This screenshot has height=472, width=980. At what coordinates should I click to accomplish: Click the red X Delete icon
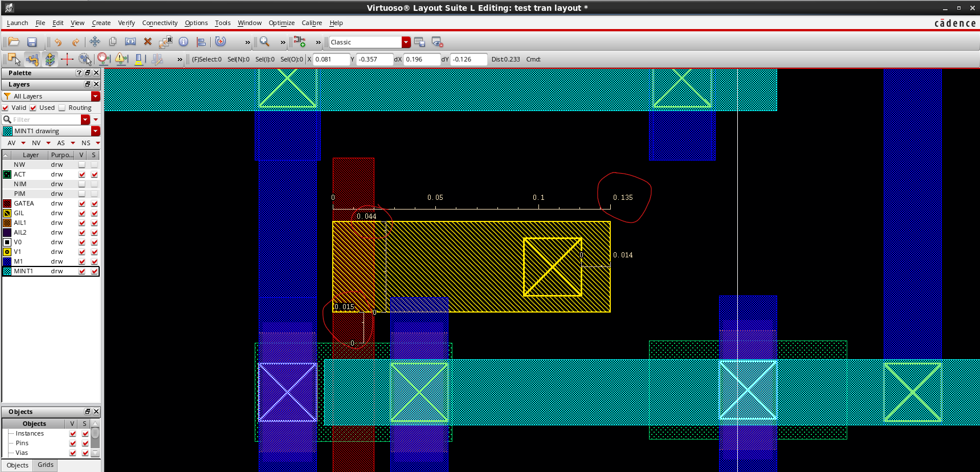pyautogui.click(x=148, y=42)
